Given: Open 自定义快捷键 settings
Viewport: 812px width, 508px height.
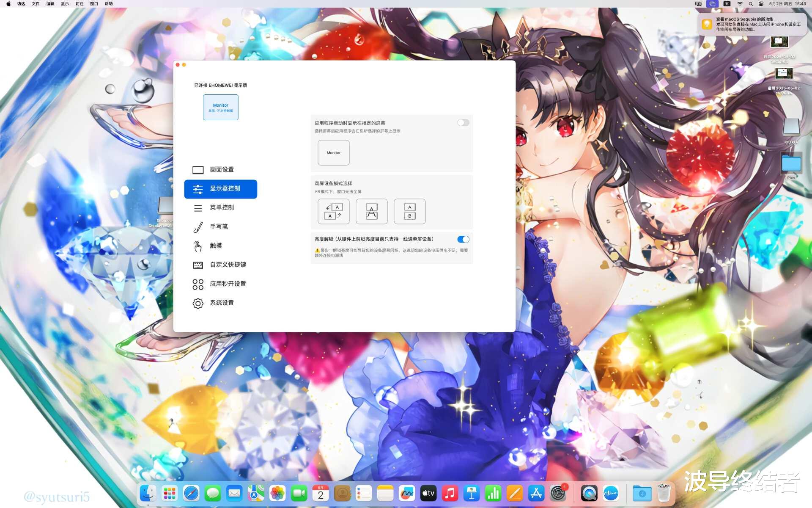Looking at the screenshot, I should (220, 265).
